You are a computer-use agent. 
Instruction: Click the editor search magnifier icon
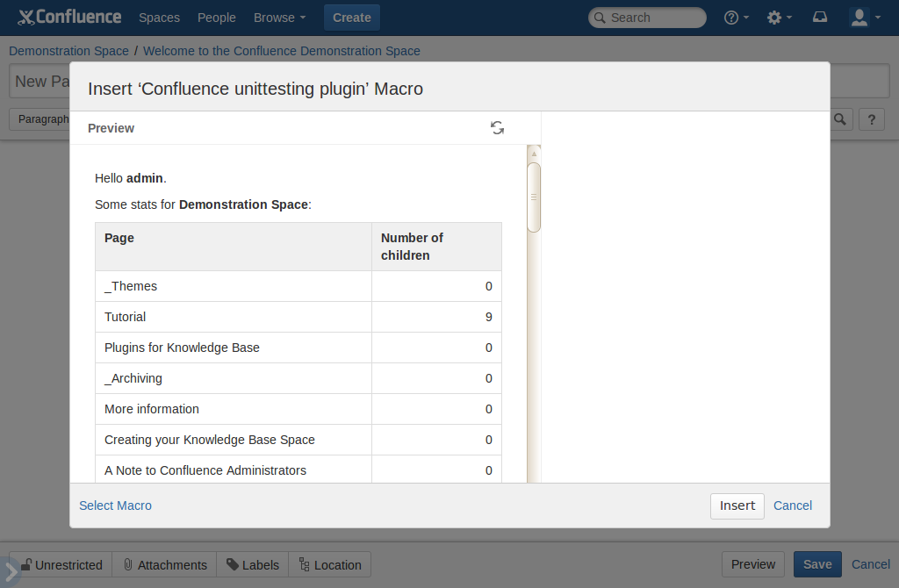point(840,119)
